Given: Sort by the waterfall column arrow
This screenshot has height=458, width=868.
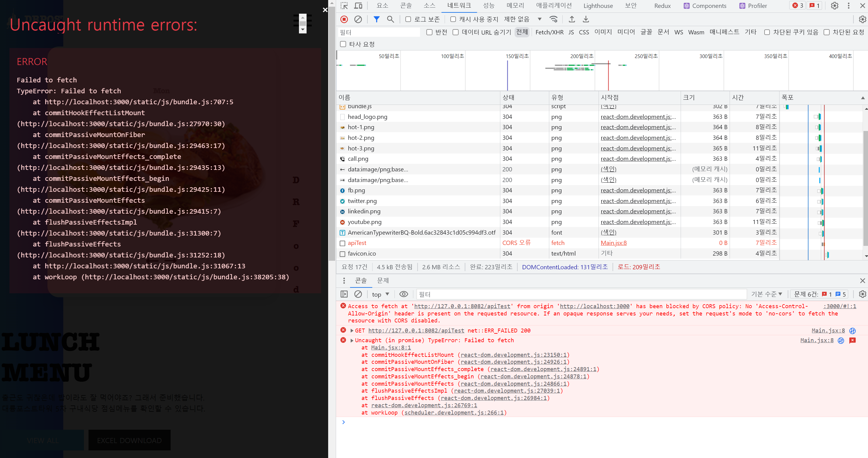Looking at the screenshot, I should click(863, 98).
